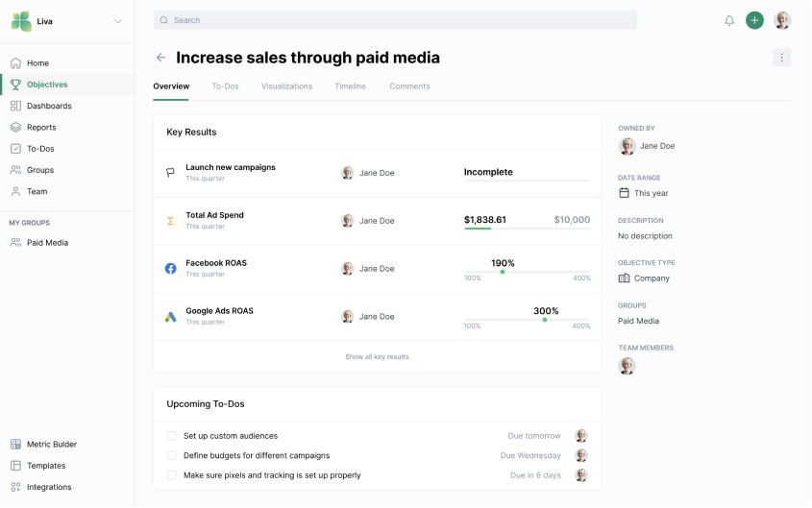The width and height of the screenshot is (812, 508).
Task: Check 'Define budgets for different campaigns' to-do
Action: 172,455
